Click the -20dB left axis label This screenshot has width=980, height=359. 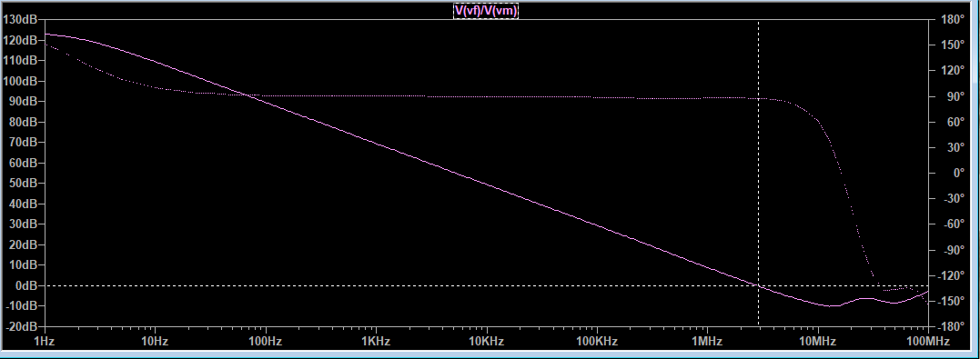21,326
